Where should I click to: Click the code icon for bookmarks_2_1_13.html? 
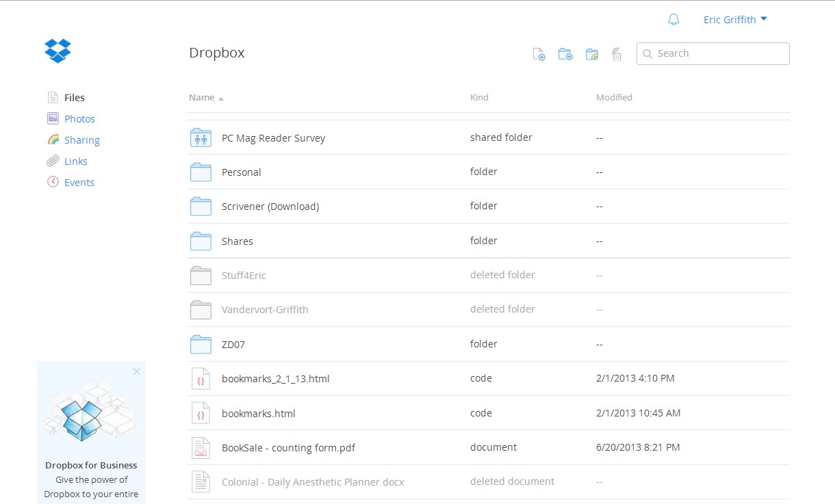tap(201, 379)
